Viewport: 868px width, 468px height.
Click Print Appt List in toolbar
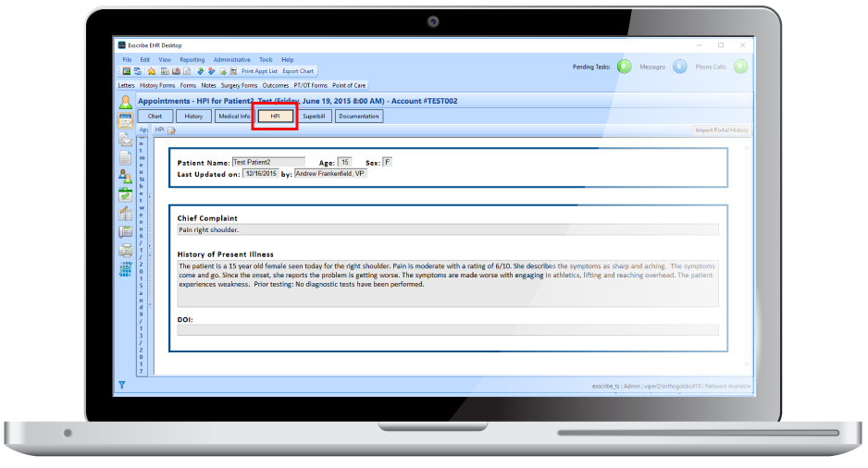pos(259,71)
